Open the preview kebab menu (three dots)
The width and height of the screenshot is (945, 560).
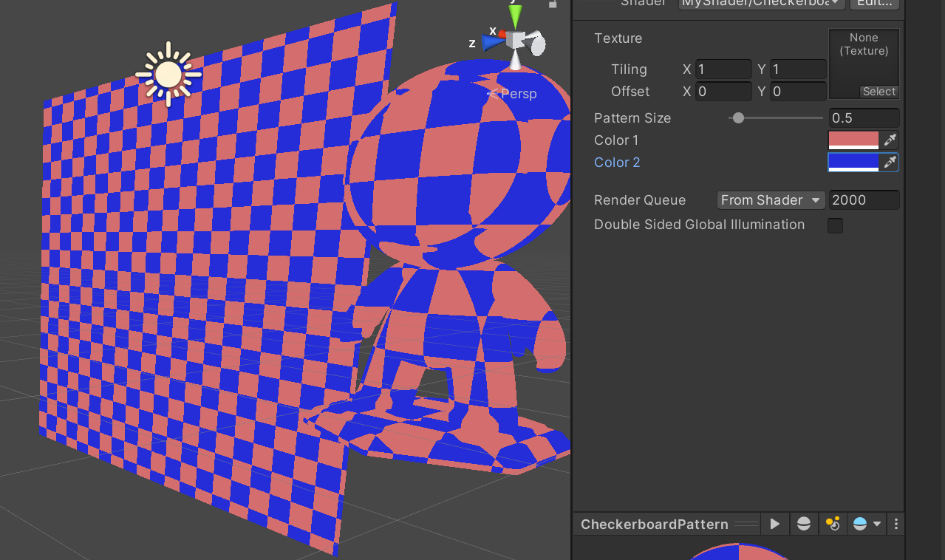tap(895, 524)
